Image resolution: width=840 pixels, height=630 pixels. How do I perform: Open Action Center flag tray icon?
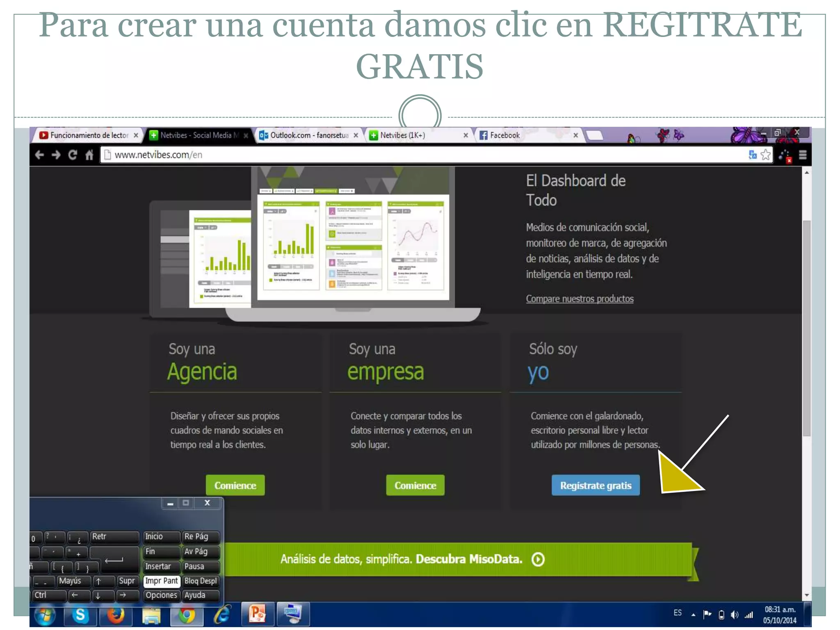(707, 615)
